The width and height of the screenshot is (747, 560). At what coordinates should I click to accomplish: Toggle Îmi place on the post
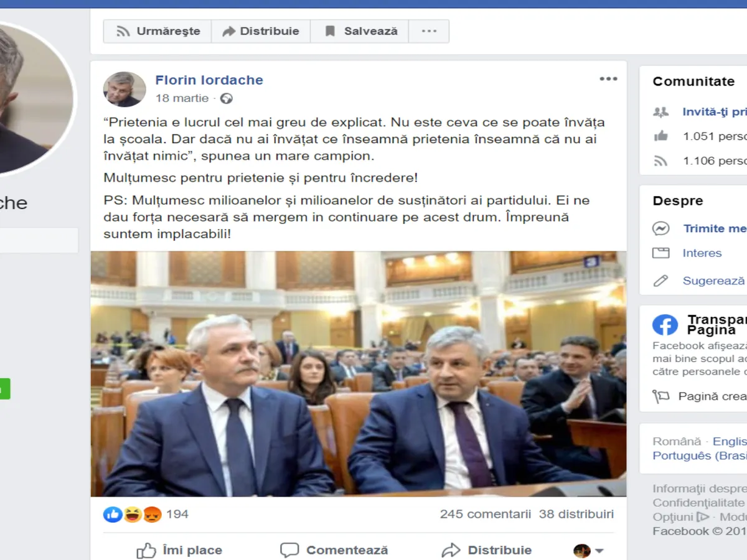click(179, 551)
